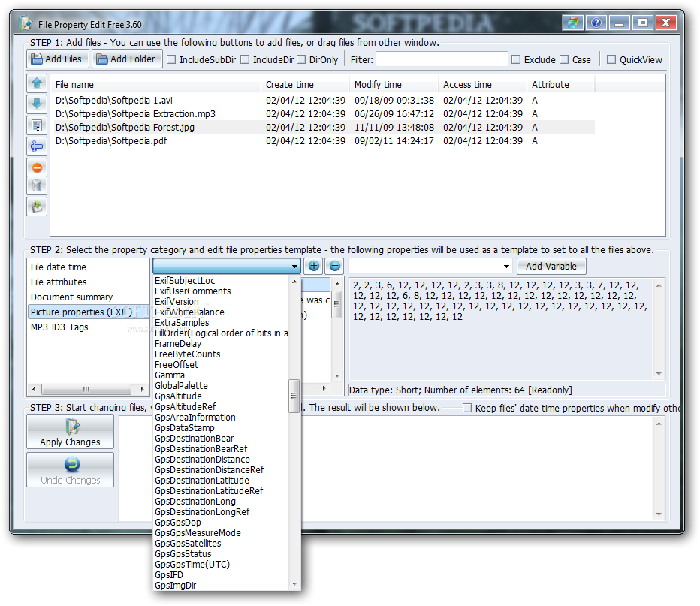
Task: Choose GpsImgDir at bottom of list
Action: tap(176, 586)
